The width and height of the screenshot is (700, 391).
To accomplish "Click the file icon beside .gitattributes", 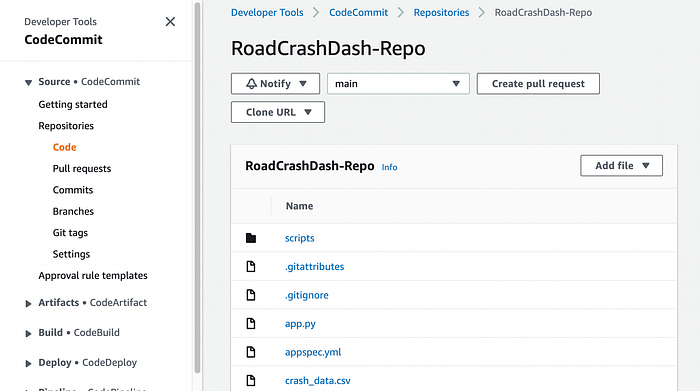I will (251, 266).
